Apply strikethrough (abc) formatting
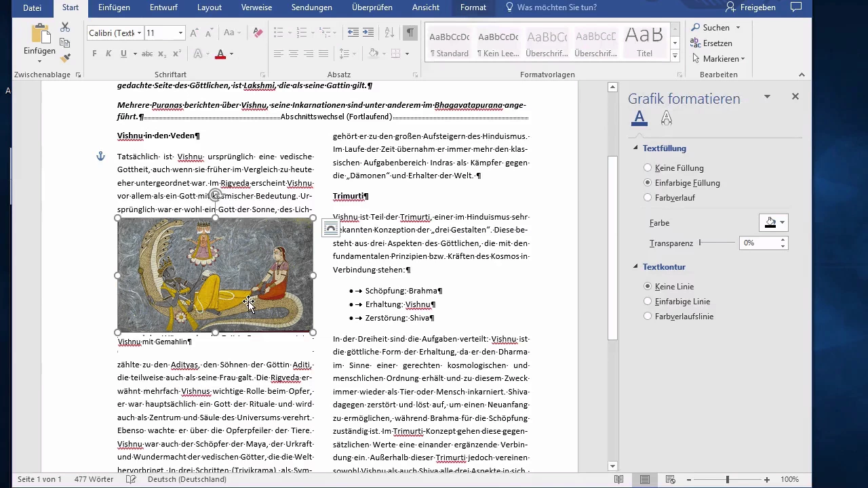 tap(148, 54)
